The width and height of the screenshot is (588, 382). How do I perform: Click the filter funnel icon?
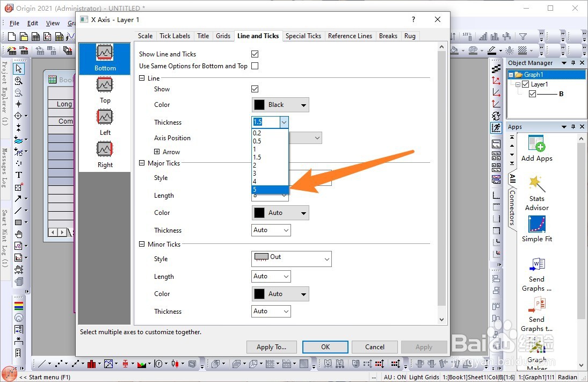coord(522,37)
